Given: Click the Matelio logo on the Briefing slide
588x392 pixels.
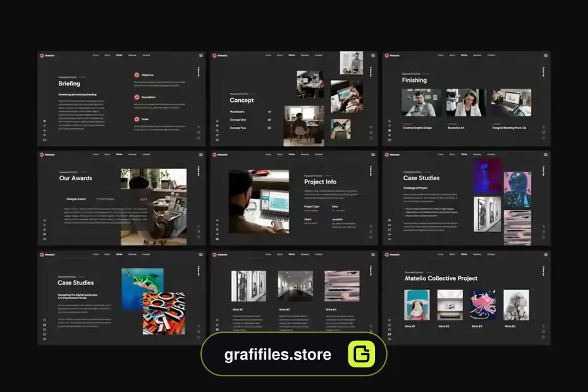Looking at the screenshot, I should (x=47, y=56).
